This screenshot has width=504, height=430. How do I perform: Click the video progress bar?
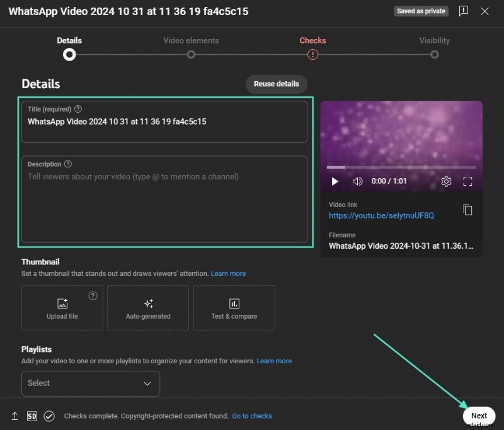pos(401,167)
